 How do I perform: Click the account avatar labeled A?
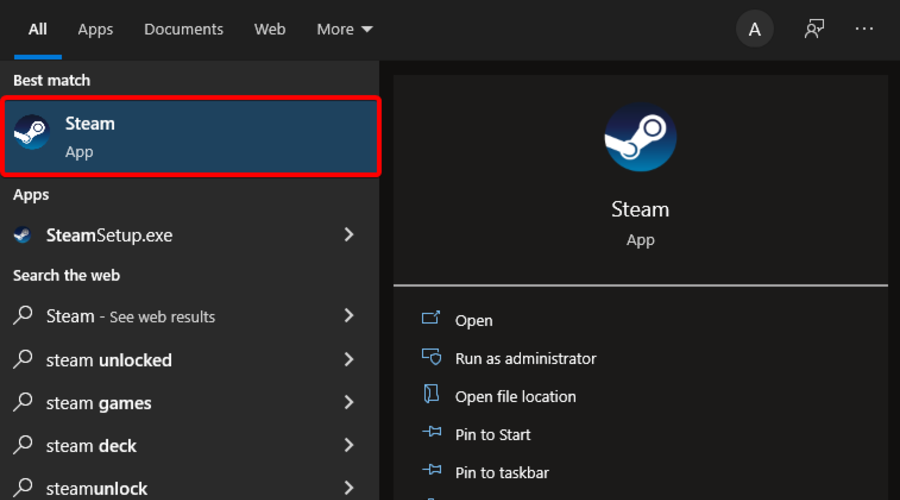coord(755,29)
